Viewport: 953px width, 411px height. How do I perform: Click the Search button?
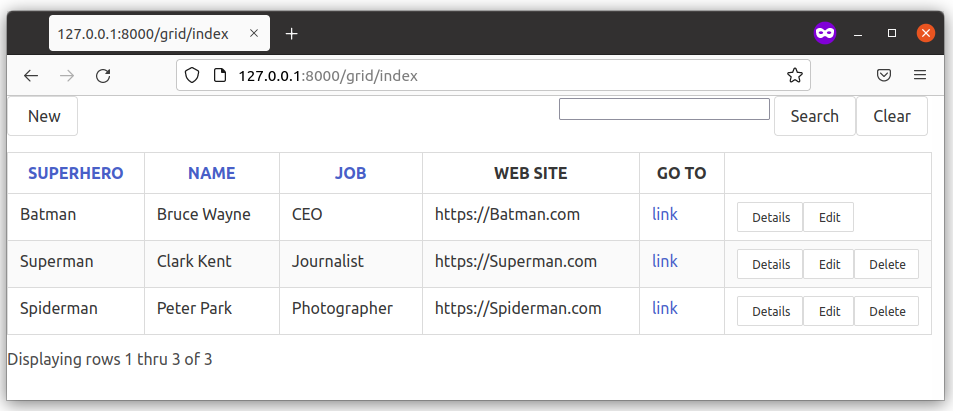click(814, 116)
